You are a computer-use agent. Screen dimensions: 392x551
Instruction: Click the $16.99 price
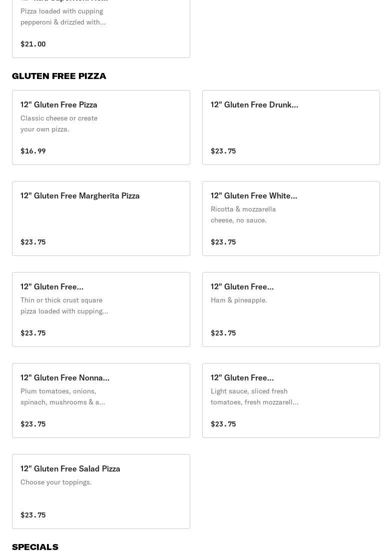[33, 151]
